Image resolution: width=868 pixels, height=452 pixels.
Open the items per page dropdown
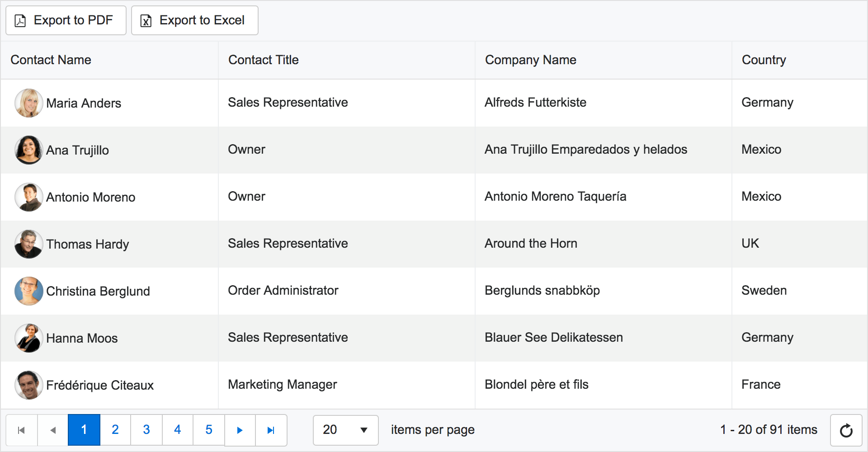tap(346, 430)
